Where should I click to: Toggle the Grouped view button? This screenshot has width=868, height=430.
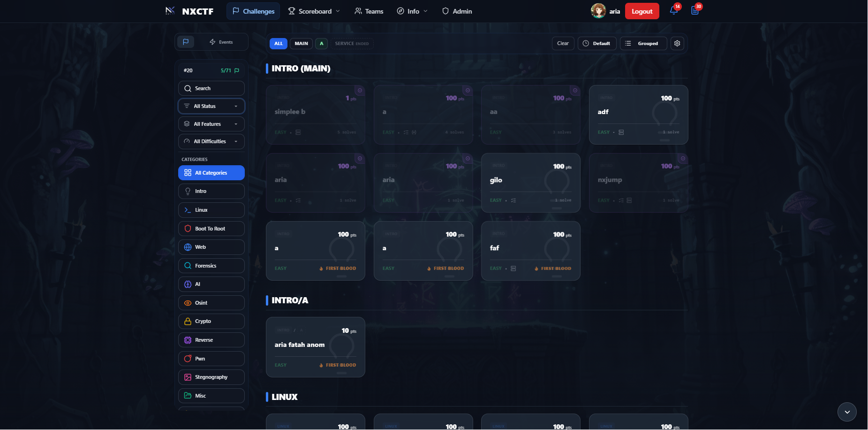click(x=643, y=43)
